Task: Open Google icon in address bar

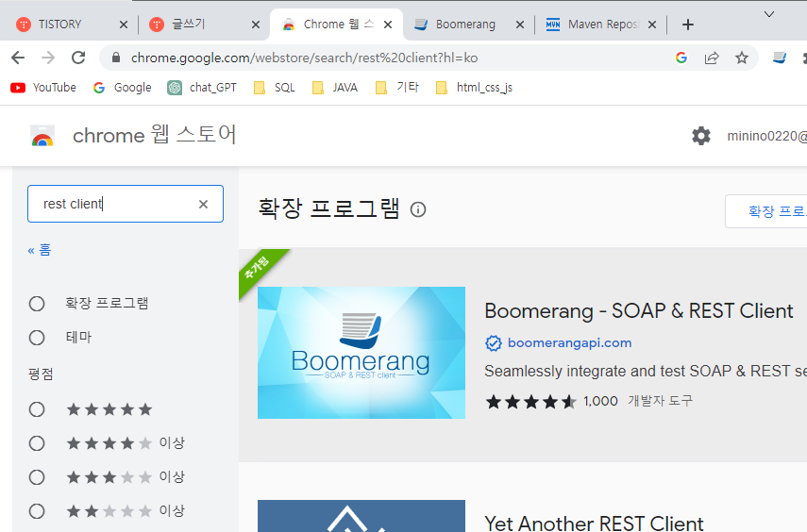Action: pos(681,58)
